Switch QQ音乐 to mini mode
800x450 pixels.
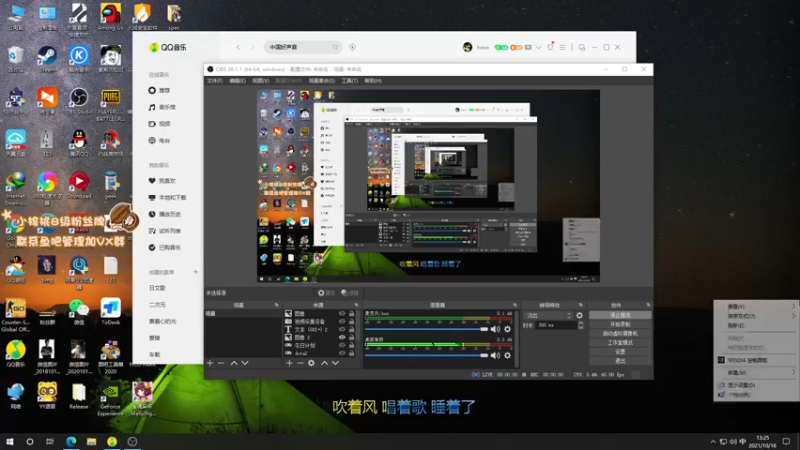pos(582,47)
